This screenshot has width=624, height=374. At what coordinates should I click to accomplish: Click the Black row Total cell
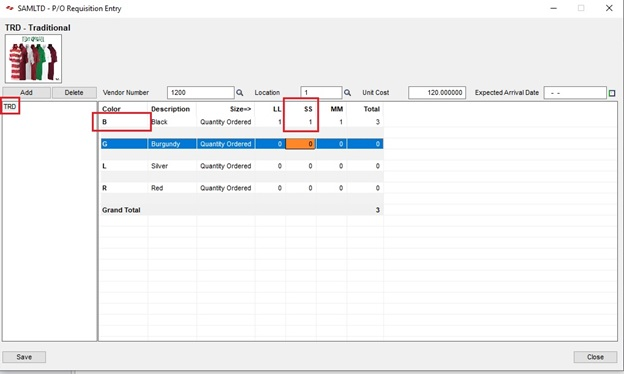point(365,122)
